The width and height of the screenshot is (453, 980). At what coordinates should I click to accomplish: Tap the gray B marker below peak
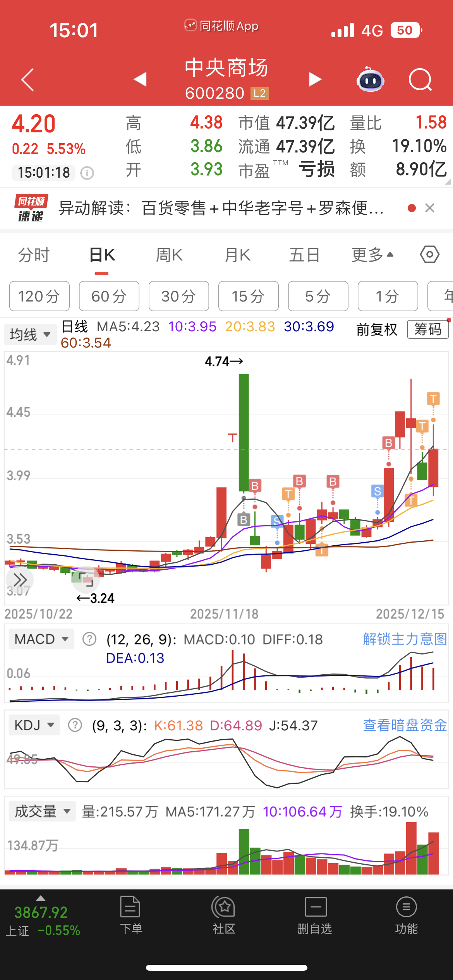click(x=244, y=519)
